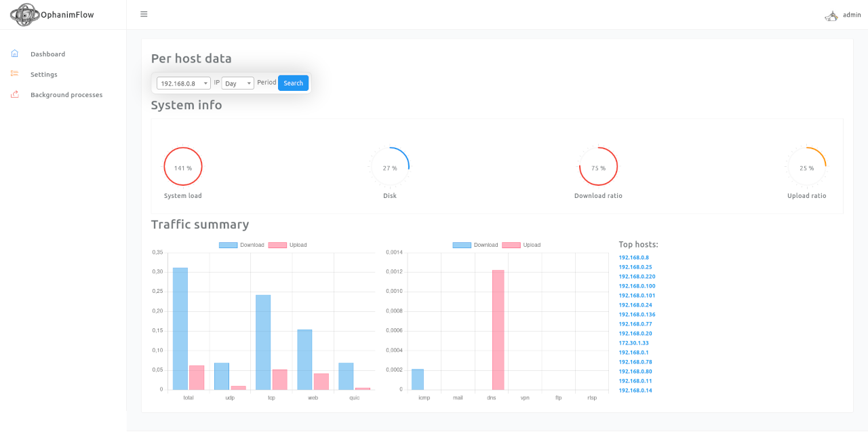This screenshot has width=868, height=434.
Task: Toggle pink Upload swatch in right chart
Action: pyautogui.click(x=511, y=245)
